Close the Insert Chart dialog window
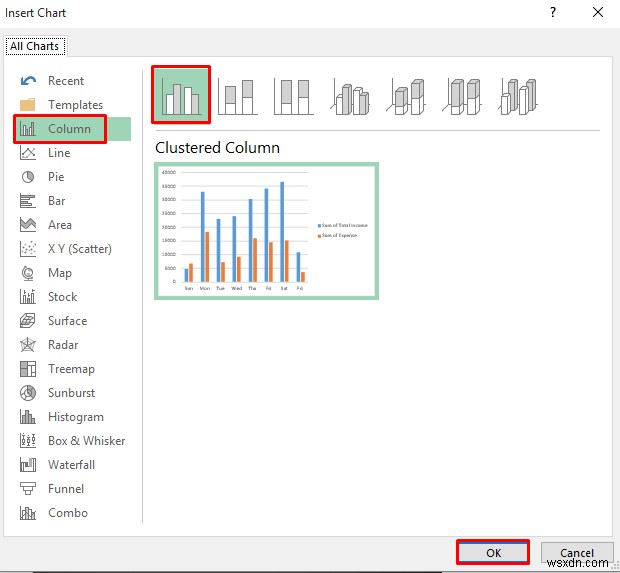Viewport: 620px width, 573px height. [598, 13]
